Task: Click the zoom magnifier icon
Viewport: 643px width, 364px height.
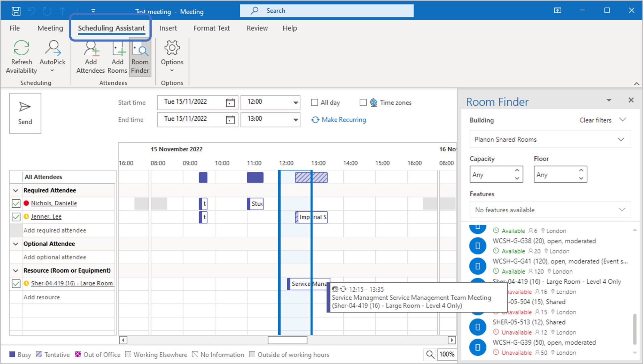Action: point(430,354)
